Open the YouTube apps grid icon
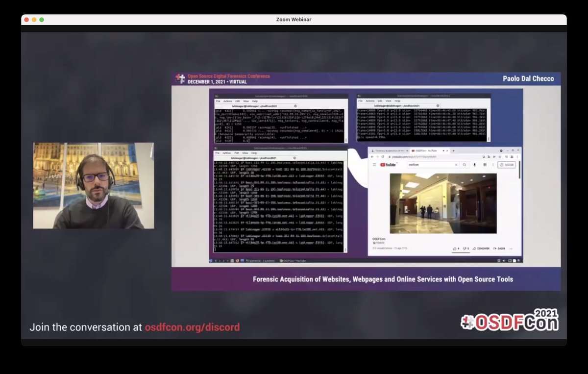 click(485, 164)
